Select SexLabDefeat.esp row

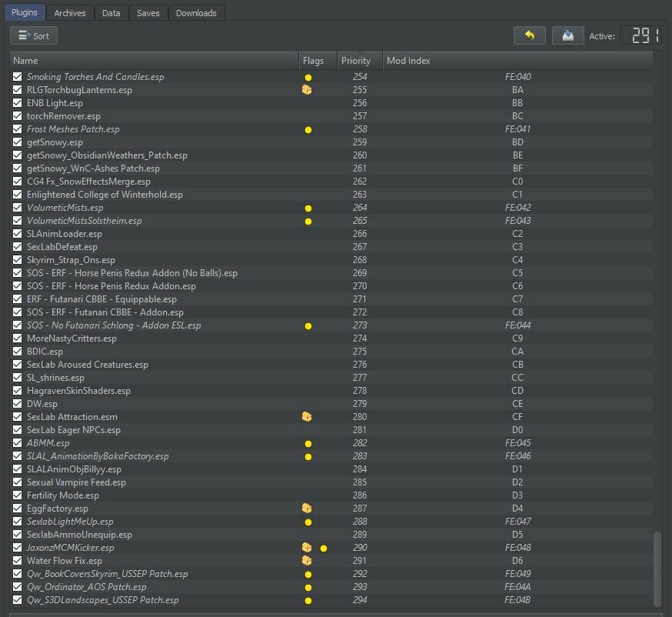click(x=331, y=246)
